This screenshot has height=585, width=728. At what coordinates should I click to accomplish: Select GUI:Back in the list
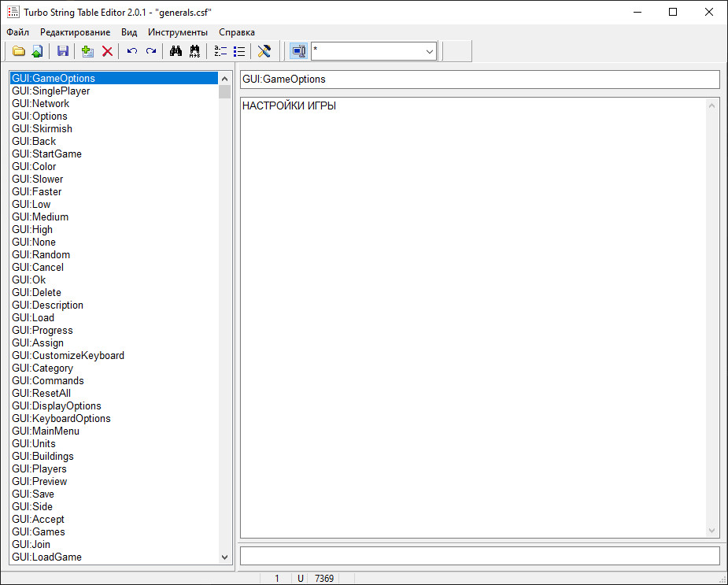tap(114, 141)
